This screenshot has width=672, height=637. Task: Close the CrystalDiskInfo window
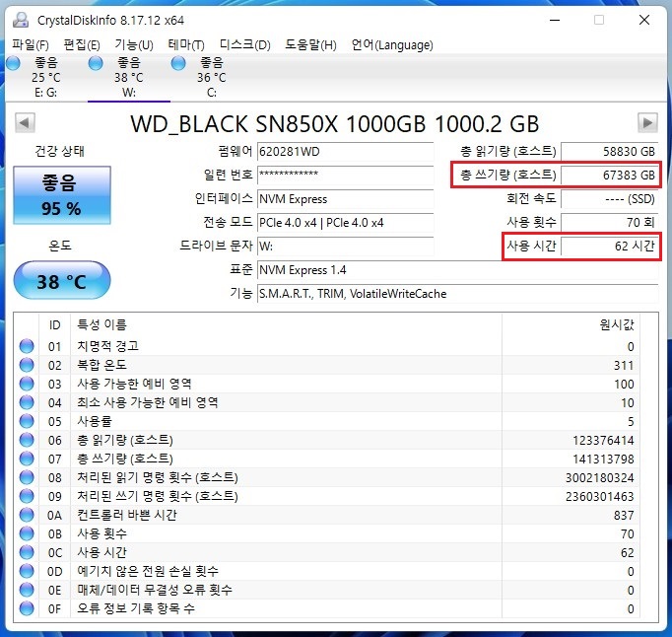coord(644,20)
